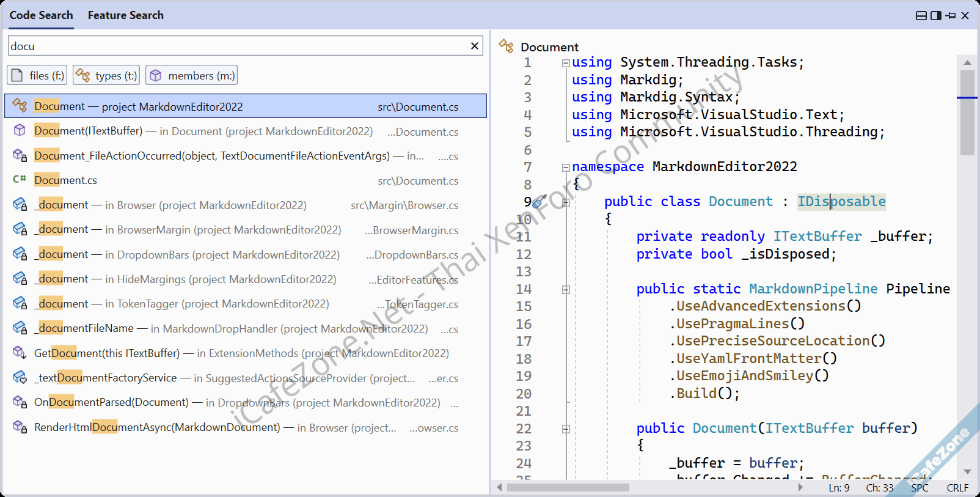980x497 pixels.
Task: Toggle the types (t:) filter
Action: tap(106, 75)
